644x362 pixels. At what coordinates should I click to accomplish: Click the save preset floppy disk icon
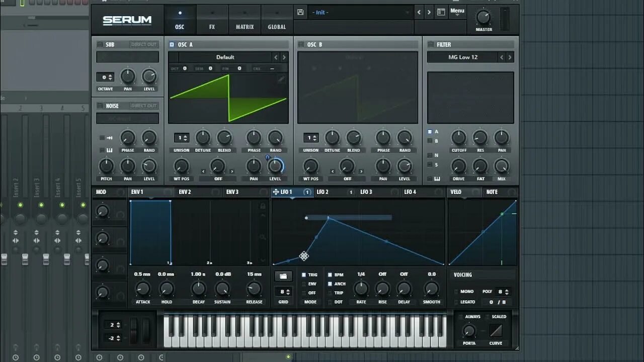click(x=300, y=12)
